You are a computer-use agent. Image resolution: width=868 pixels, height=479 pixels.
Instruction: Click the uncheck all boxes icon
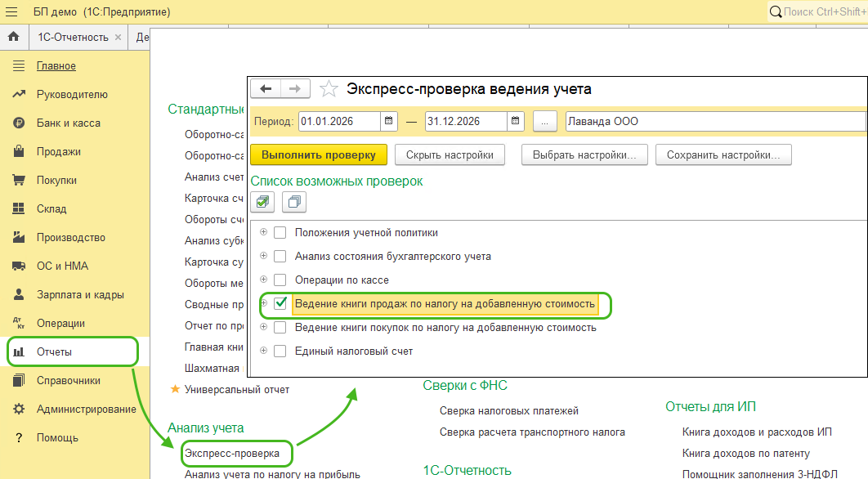(294, 201)
